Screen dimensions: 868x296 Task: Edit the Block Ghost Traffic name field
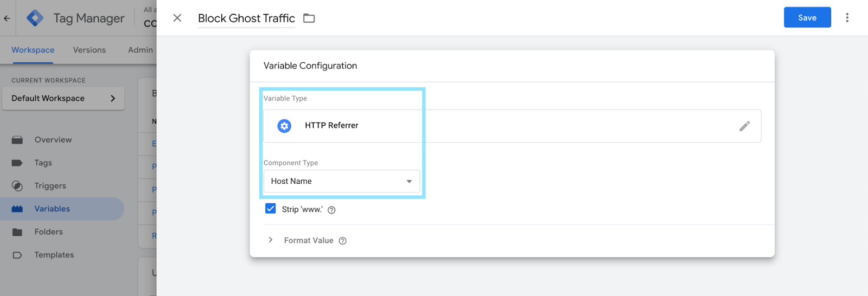tap(246, 18)
